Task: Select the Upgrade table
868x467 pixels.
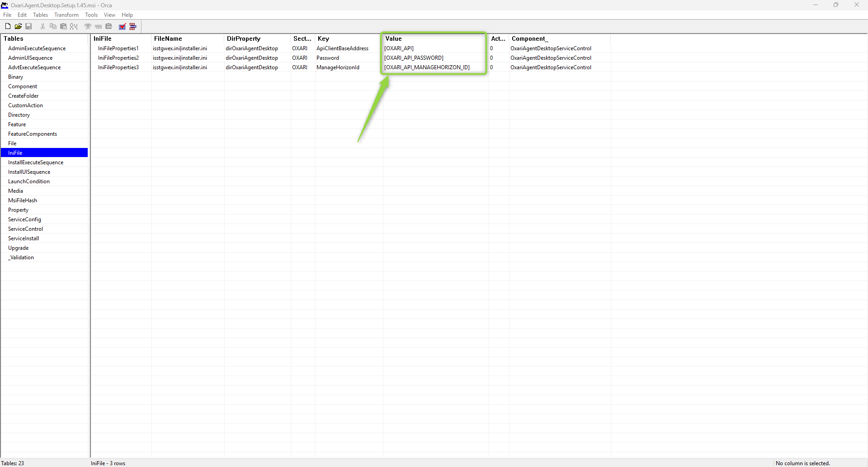Action: tap(44, 248)
